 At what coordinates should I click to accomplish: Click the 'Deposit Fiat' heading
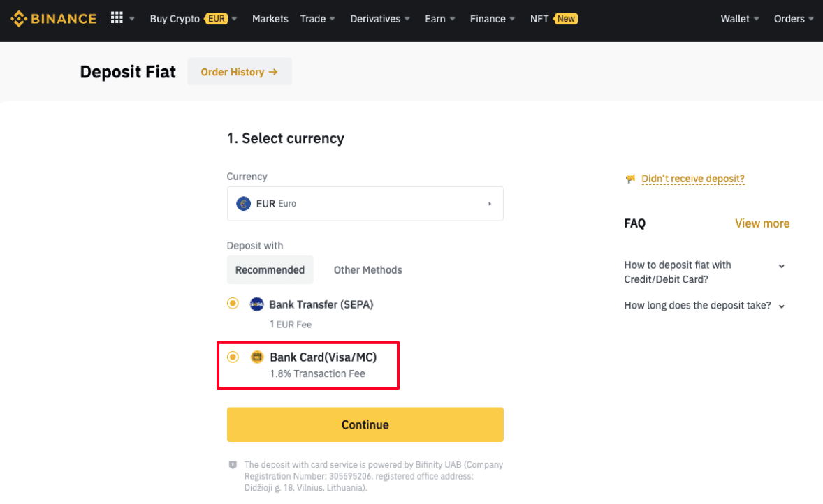pyautogui.click(x=128, y=72)
